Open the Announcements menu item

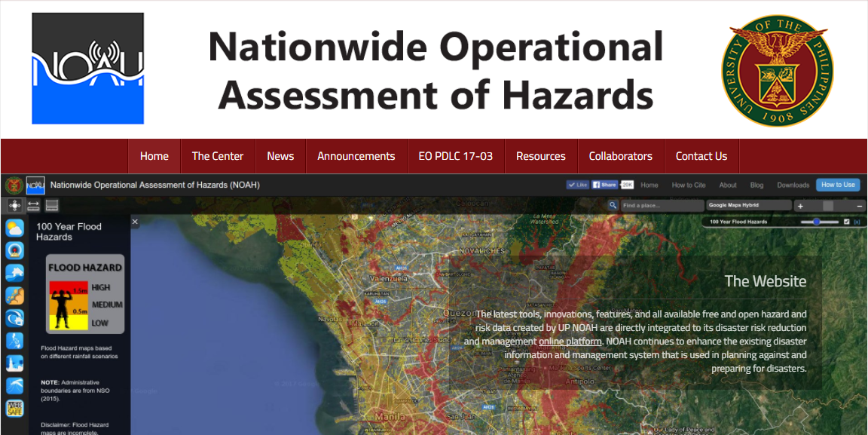point(356,156)
